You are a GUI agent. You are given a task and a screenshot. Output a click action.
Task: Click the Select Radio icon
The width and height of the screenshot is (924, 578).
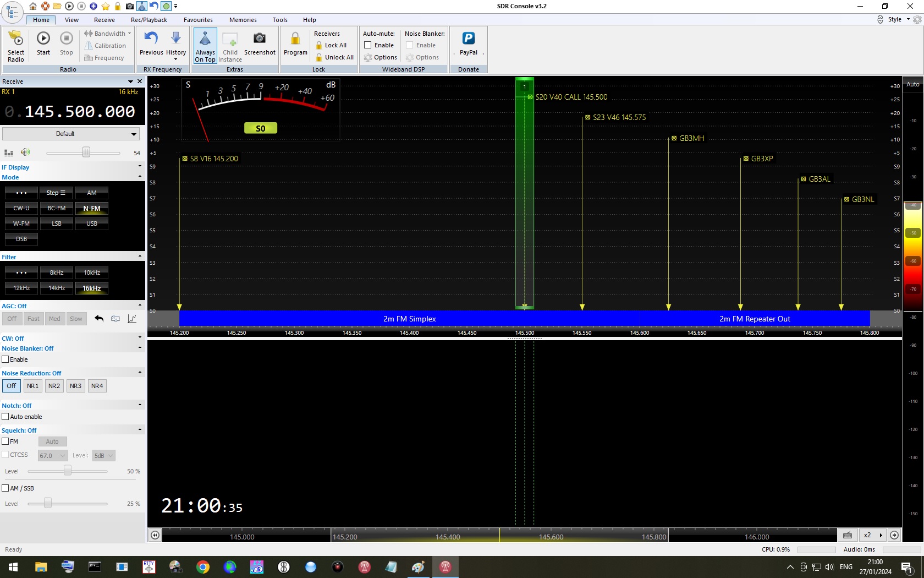tap(16, 40)
